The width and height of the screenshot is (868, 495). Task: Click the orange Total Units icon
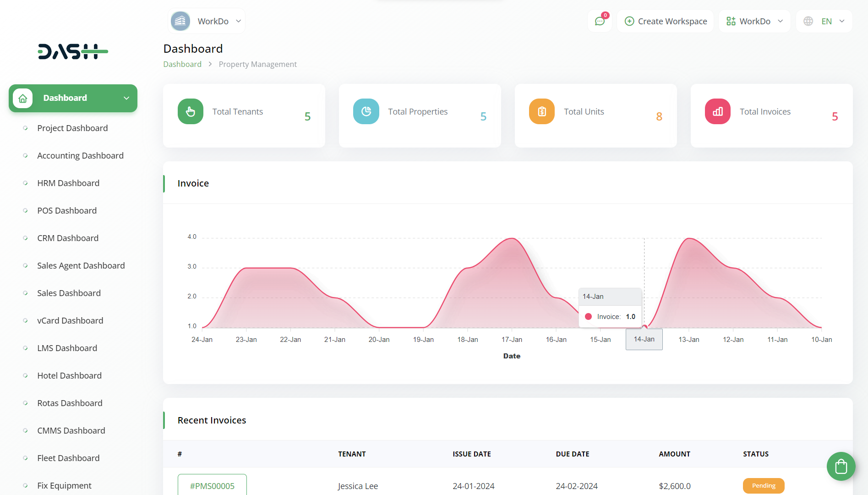click(x=542, y=111)
